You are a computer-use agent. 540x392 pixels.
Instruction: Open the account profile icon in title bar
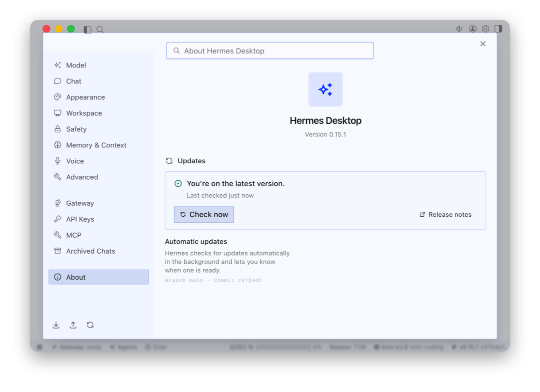[472, 29]
